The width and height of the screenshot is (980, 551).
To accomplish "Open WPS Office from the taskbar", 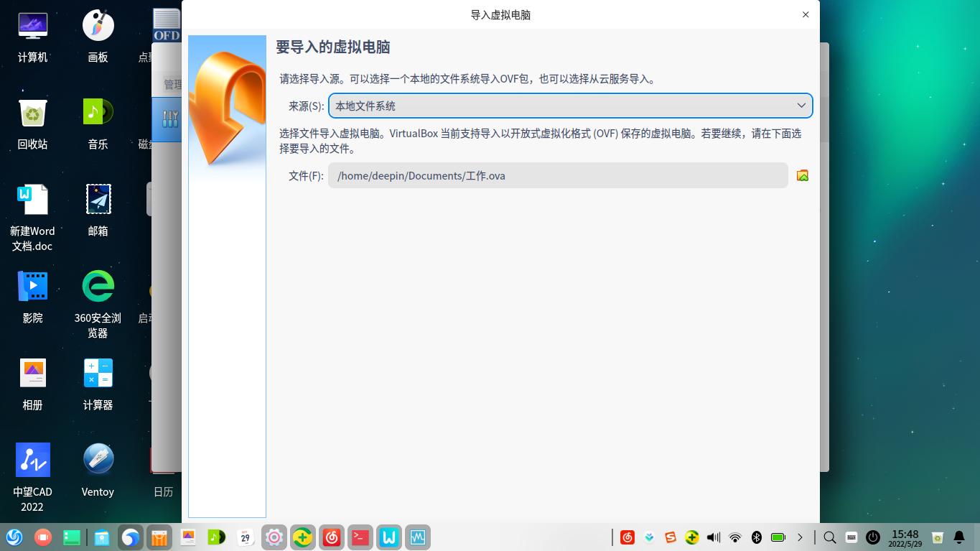I will coord(388,537).
